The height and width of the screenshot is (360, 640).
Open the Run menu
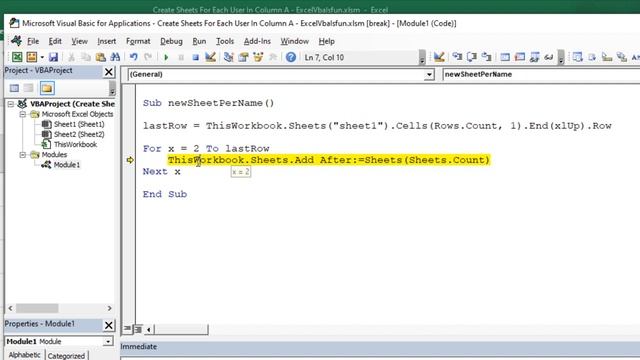(199, 41)
